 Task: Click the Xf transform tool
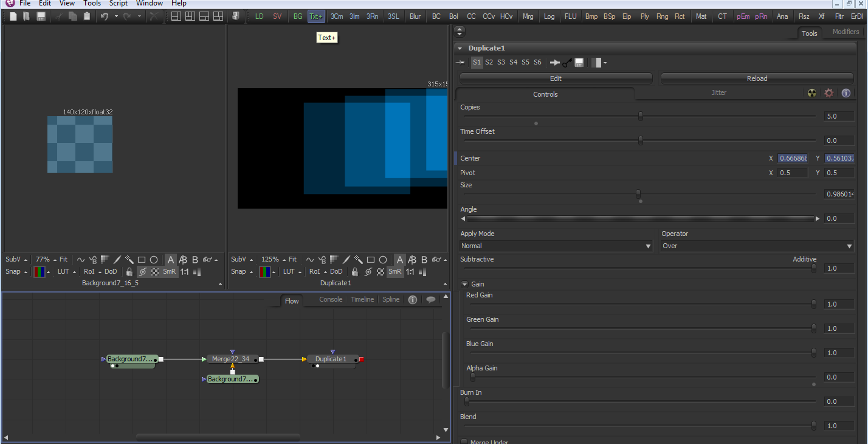click(x=822, y=16)
